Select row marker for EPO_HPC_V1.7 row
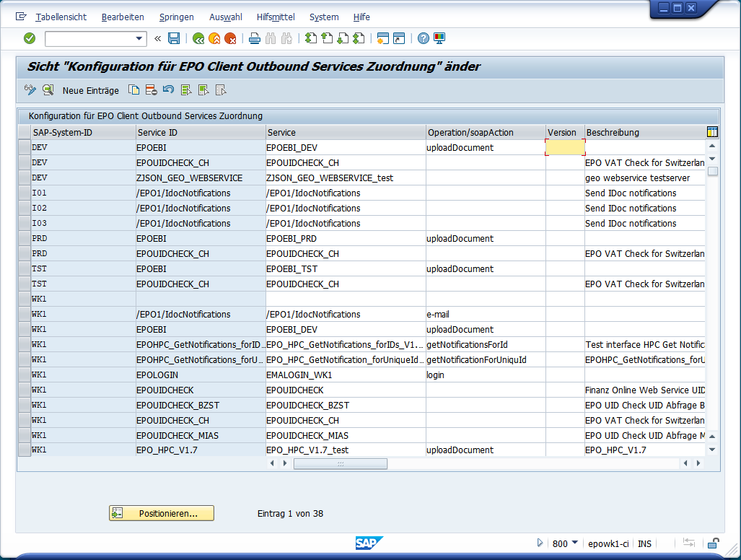The width and height of the screenshot is (741, 560). click(x=24, y=450)
